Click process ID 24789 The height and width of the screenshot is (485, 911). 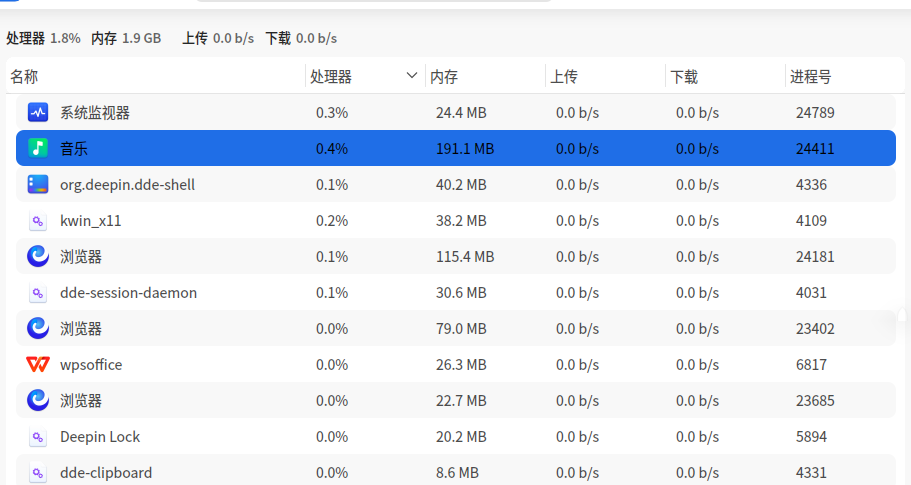[815, 113]
